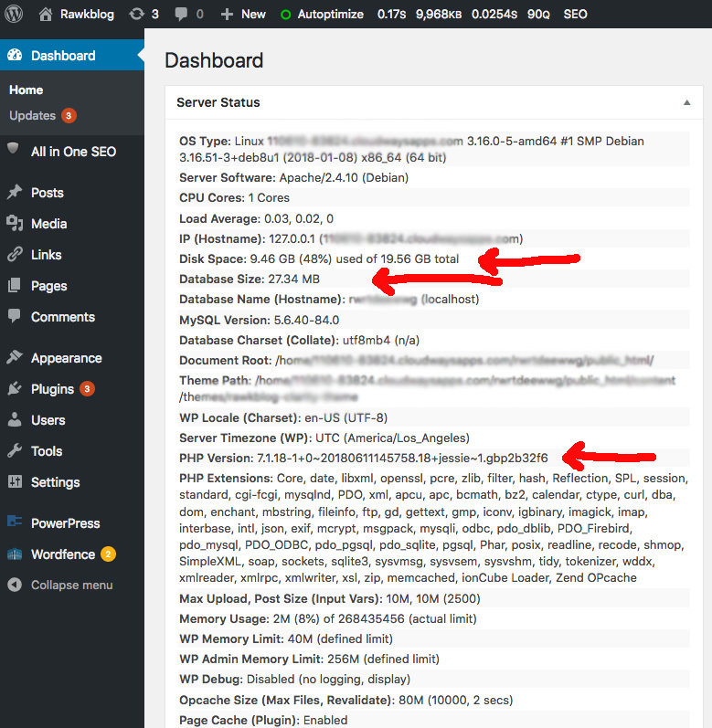Click the Wordfence fence icon
The image size is (712, 728).
[15, 554]
